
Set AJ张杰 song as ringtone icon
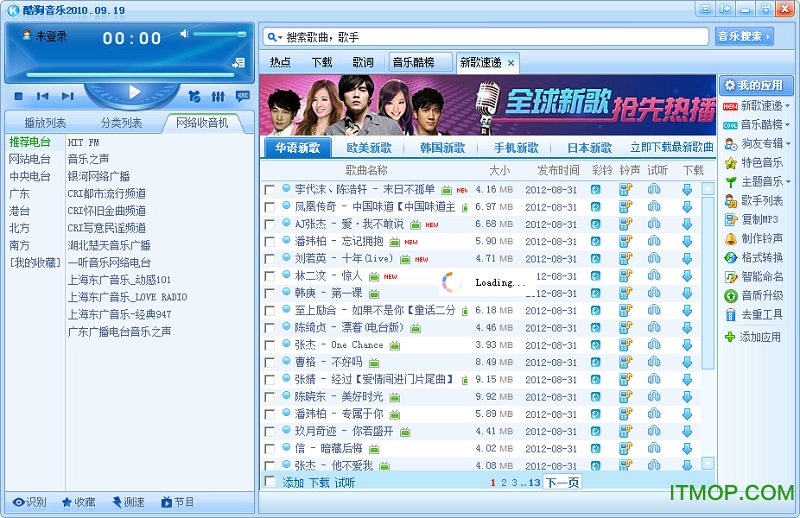click(x=626, y=224)
